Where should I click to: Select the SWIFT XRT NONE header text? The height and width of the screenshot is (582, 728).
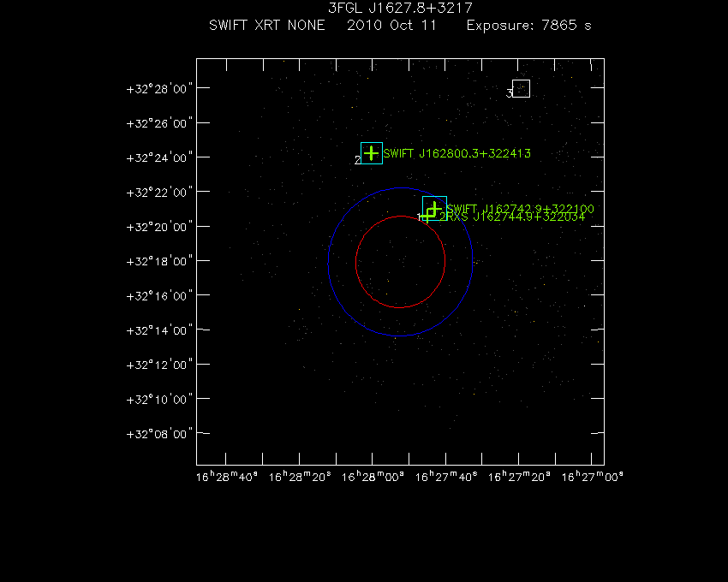[x=267, y=25]
